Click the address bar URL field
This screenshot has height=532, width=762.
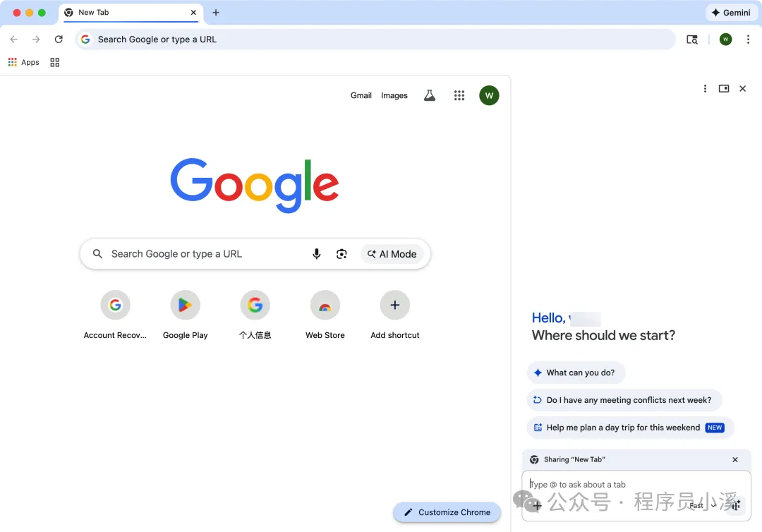(375, 40)
